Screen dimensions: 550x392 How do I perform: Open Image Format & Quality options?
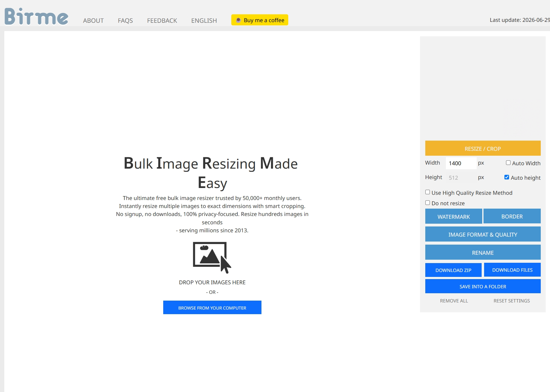[483, 234]
